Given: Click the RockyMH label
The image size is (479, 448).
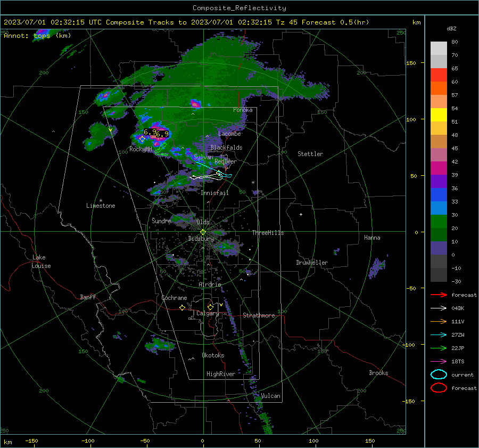Looking at the screenshot, I should coord(141,149).
